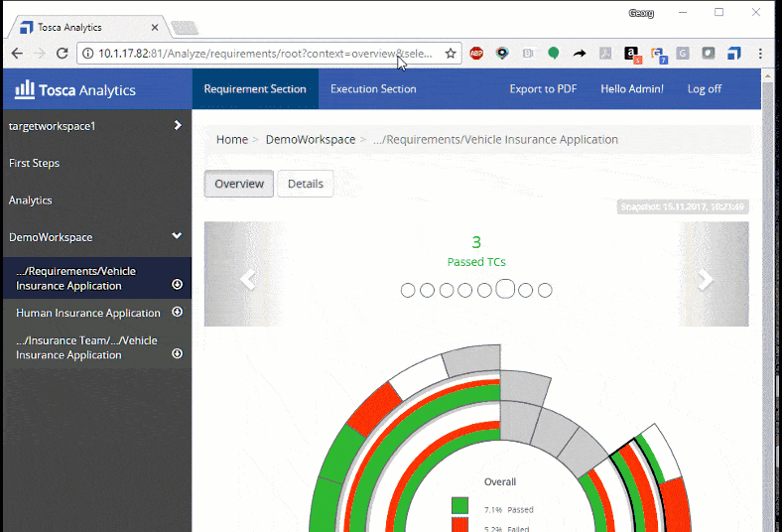
Task: Click the Tosca Analytics logo
Action: [x=75, y=89]
